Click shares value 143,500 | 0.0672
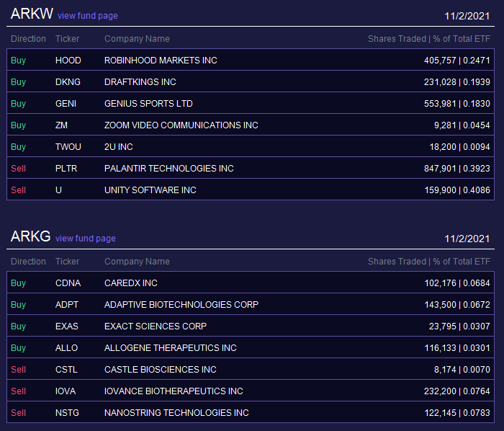The height and width of the screenshot is (431, 504). pos(457,305)
